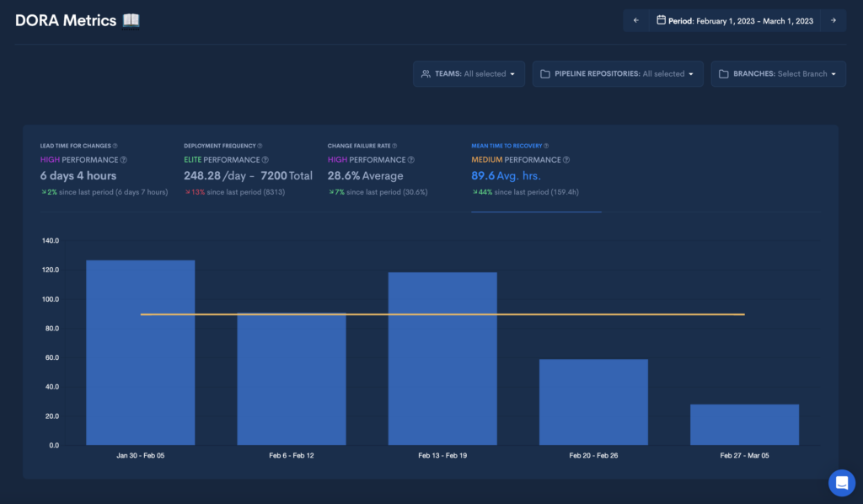The image size is (863, 504).
Task: Click help icon next to Change Failure Rate
Action: pyautogui.click(x=394, y=146)
